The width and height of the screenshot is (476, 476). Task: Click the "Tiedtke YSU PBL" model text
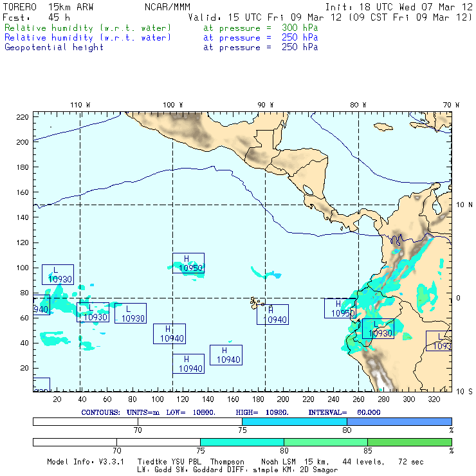click(x=169, y=462)
